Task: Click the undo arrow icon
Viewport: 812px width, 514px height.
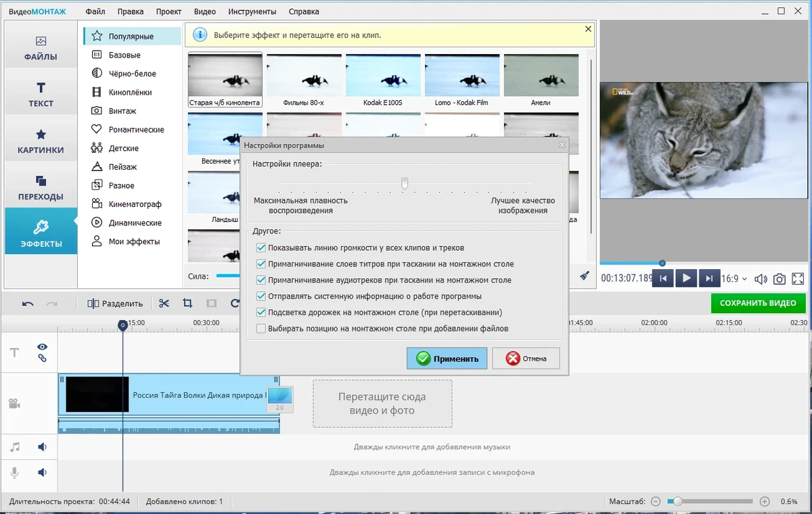Action: pos(28,304)
